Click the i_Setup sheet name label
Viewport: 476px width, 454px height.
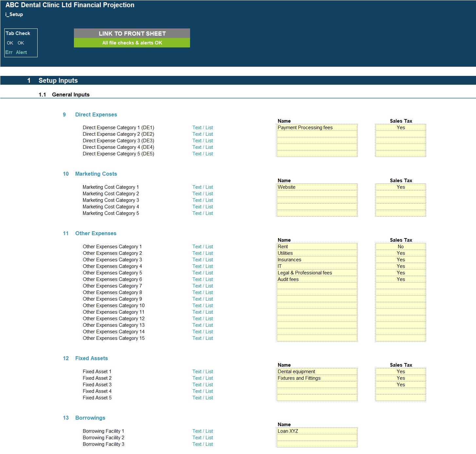[x=14, y=14]
